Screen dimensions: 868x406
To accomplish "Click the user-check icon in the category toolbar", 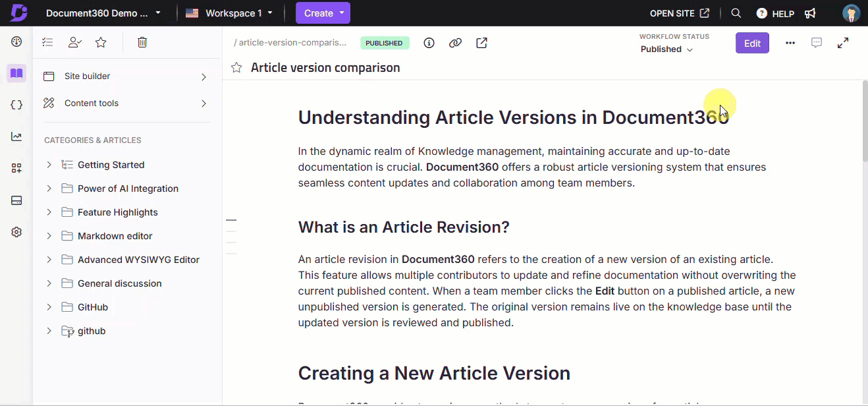I will pos(74,42).
